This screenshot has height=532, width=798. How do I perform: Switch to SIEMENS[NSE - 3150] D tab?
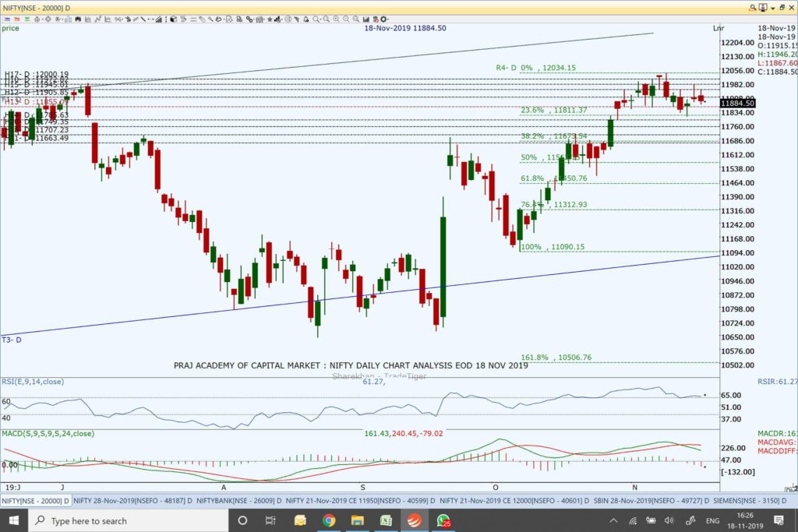(750, 501)
